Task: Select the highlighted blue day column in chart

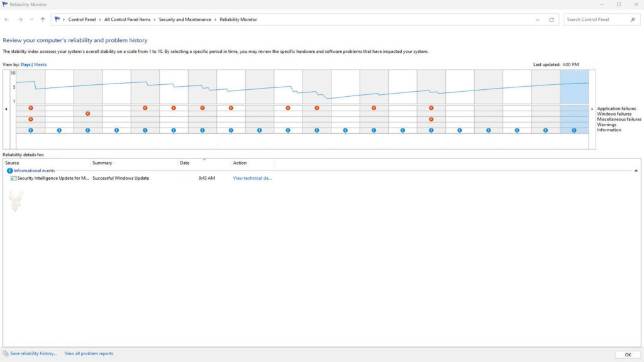Action: 574,101
